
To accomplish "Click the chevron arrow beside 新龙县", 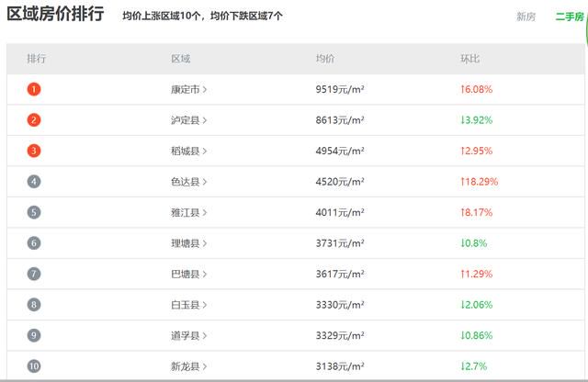I will [205, 366].
